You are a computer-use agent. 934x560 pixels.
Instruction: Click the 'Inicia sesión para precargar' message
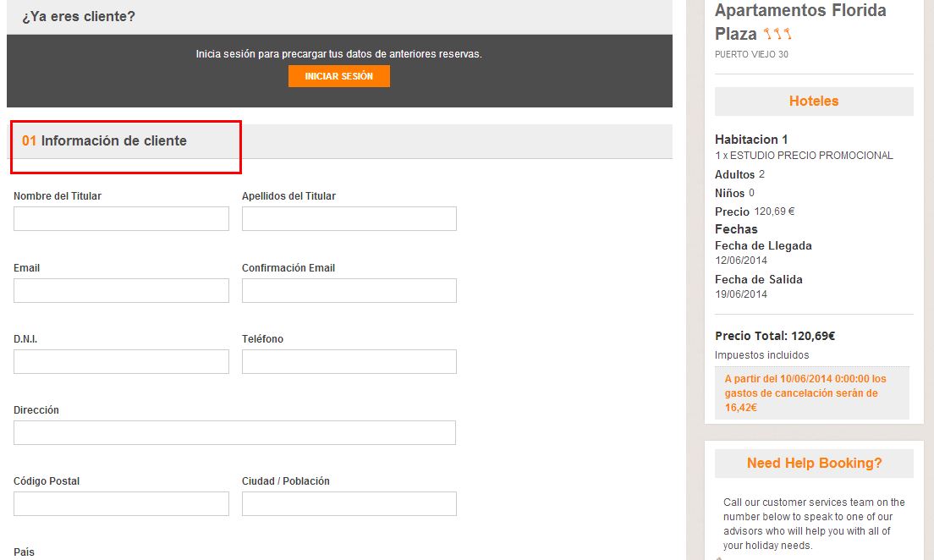[x=339, y=54]
